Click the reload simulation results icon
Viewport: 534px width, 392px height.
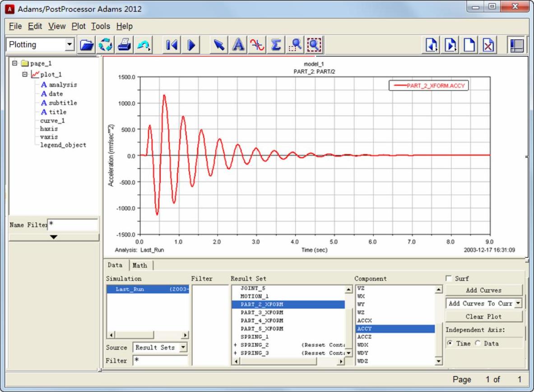click(106, 45)
